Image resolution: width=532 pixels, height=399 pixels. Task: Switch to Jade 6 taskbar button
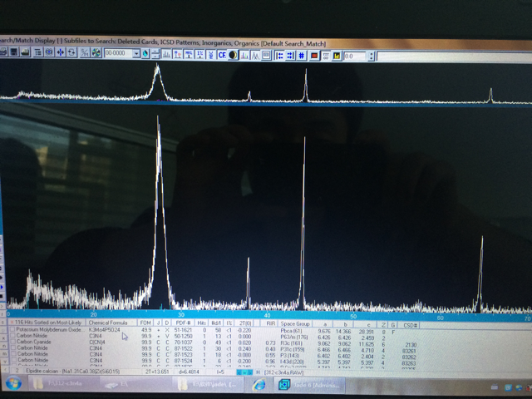click(x=309, y=385)
